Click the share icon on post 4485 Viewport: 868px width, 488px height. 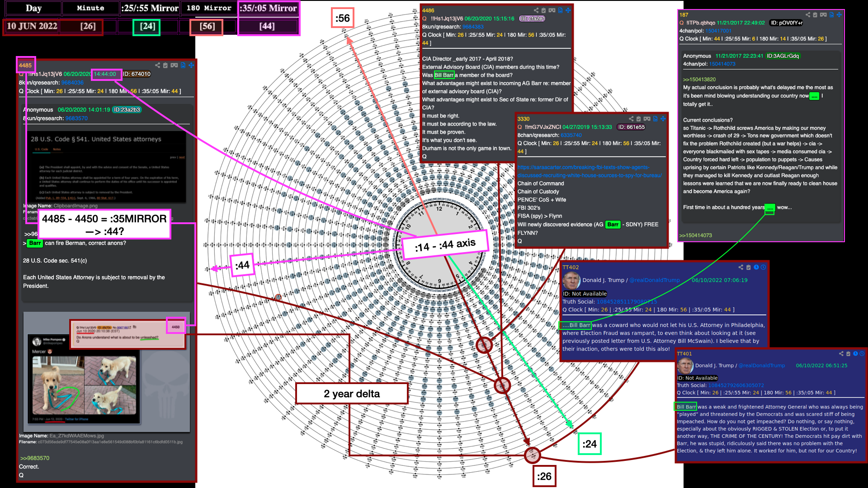157,66
